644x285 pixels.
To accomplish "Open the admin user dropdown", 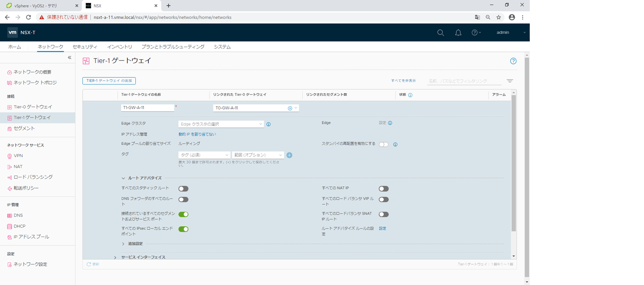I will pos(511,32).
